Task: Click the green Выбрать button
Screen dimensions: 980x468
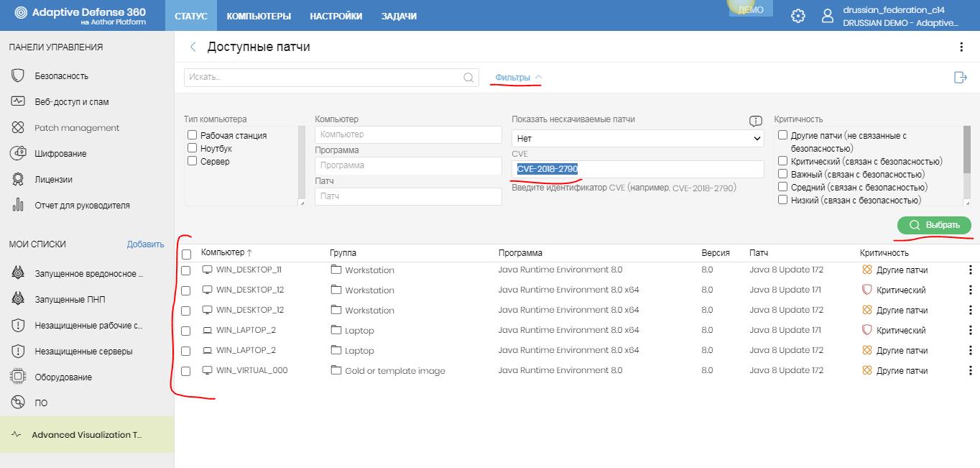Action: [x=934, y=225]
